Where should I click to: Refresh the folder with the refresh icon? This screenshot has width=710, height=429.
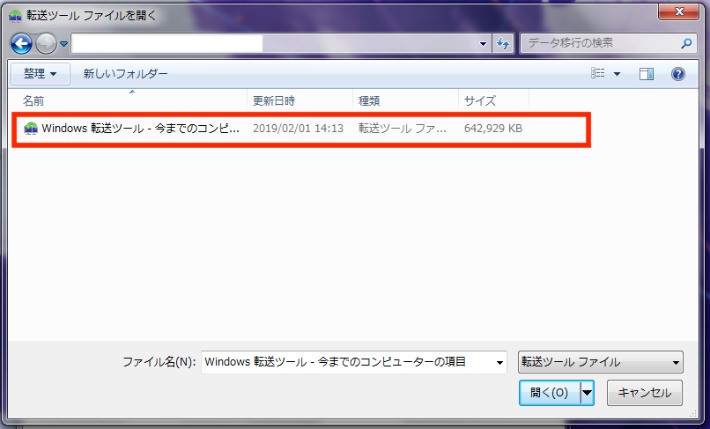(503, 44)
